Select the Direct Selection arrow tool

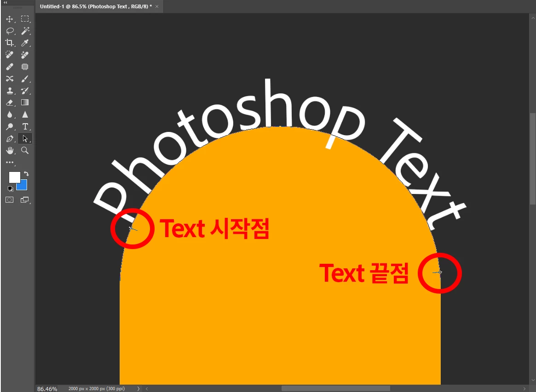click(24, 138)
